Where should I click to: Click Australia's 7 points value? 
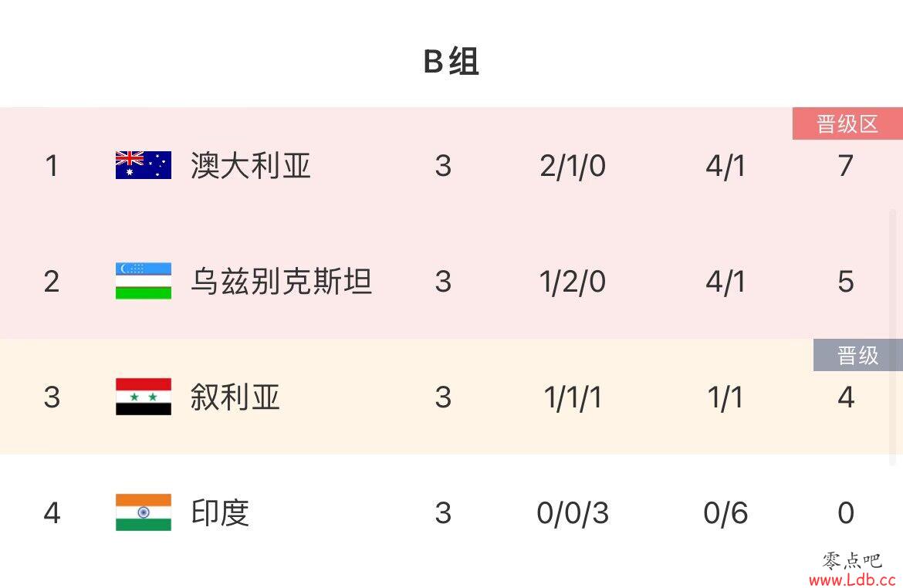tap(845, 166)
